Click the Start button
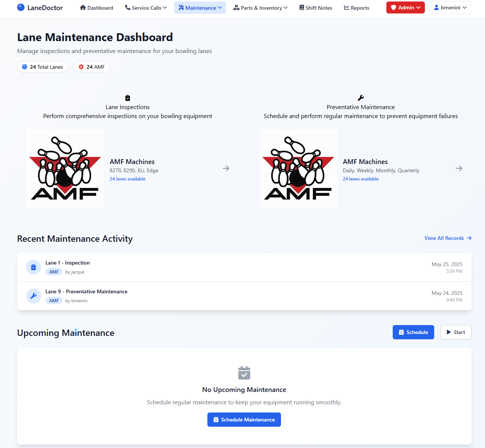 [x=456, y=332]
